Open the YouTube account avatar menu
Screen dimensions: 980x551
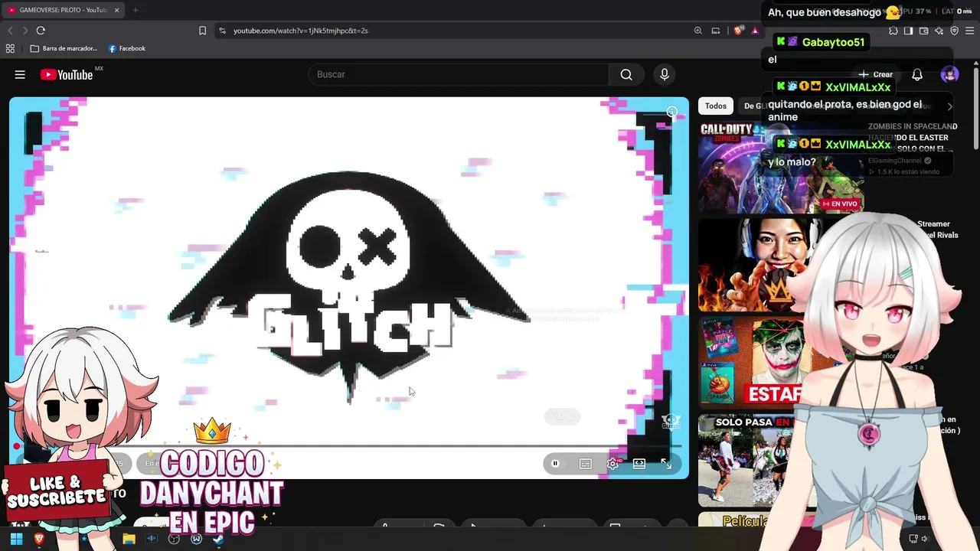coord(950,74)
